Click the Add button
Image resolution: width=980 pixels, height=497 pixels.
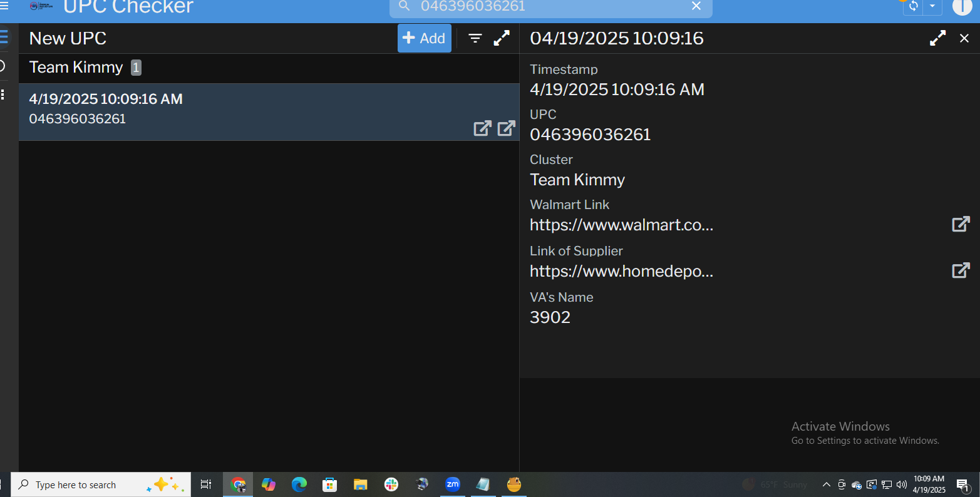tap(424, 38)
